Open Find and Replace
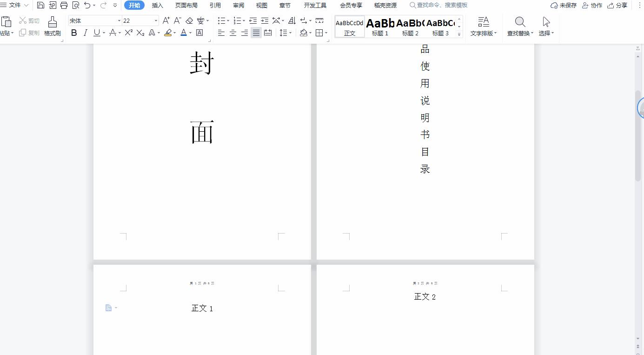 pos(519,26)
